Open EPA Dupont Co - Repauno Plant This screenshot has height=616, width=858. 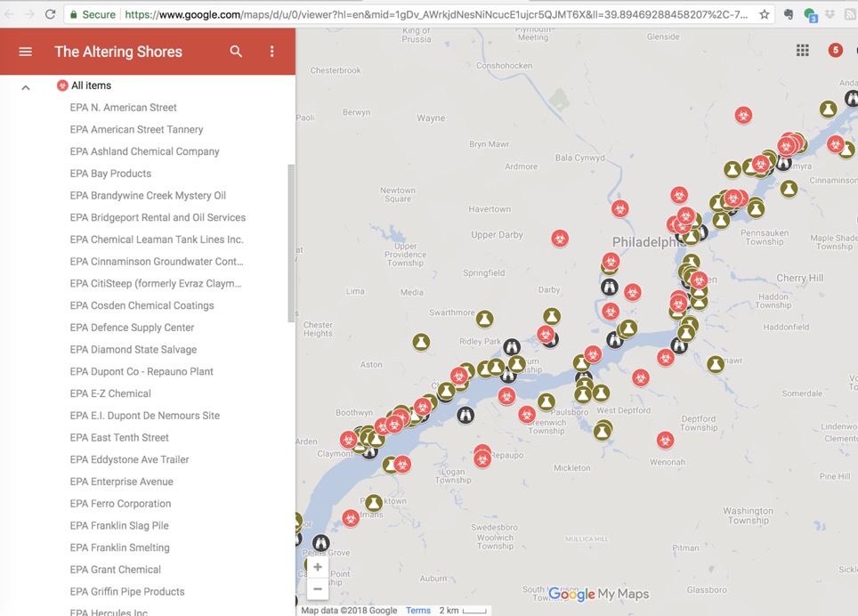pos(142,371)
